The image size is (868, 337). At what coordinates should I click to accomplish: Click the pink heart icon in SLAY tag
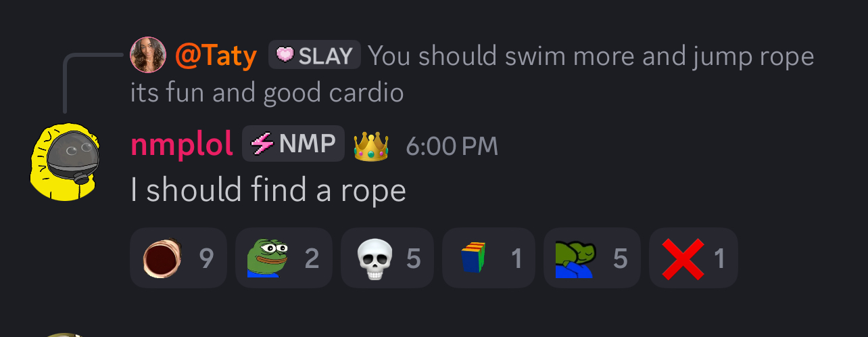click(285, 55)
